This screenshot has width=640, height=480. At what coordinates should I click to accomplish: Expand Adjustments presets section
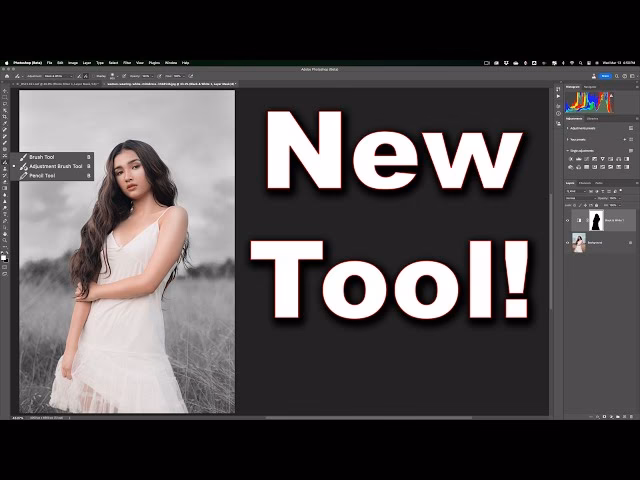coord(567,128)
